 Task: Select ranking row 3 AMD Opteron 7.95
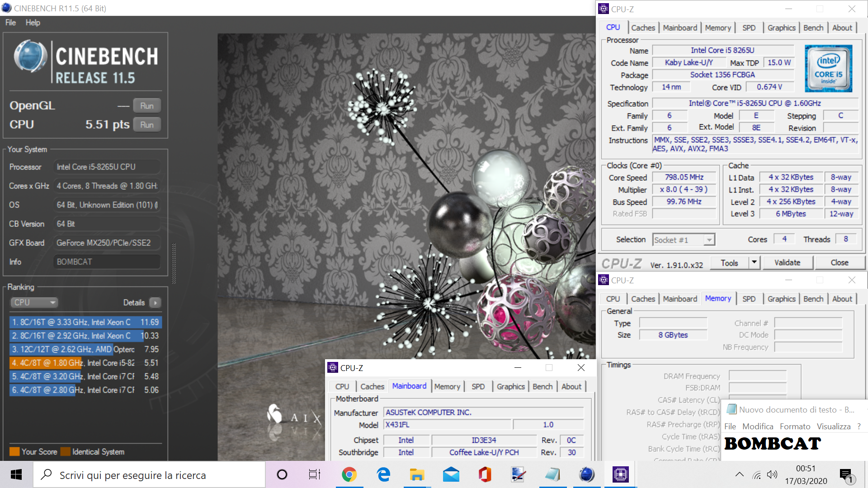tap(85, 349)
